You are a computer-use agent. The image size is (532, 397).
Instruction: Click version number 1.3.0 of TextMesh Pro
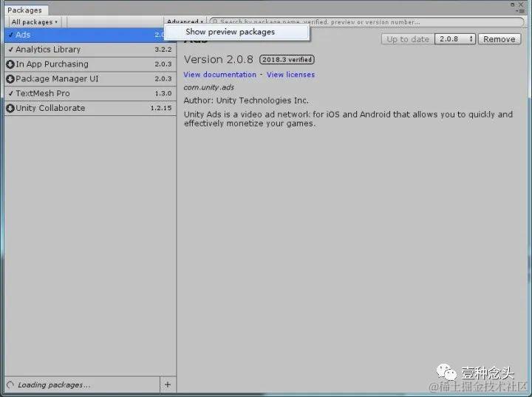(163, 93)
